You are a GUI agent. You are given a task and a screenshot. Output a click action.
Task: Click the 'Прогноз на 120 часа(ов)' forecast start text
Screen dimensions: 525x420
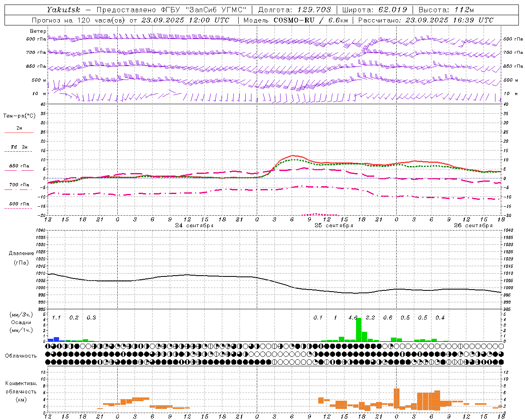[78, 20]
